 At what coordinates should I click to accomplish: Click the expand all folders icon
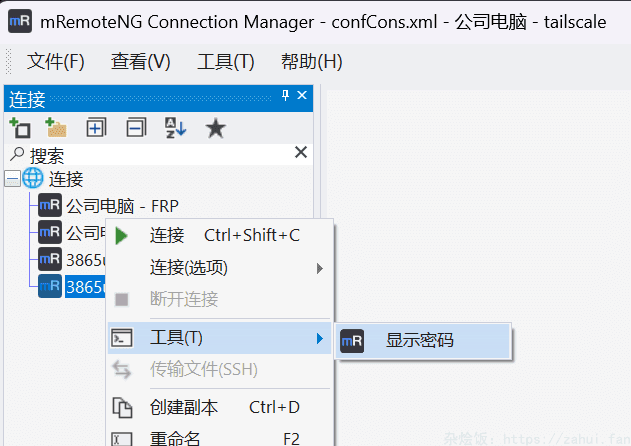(96, 128)
